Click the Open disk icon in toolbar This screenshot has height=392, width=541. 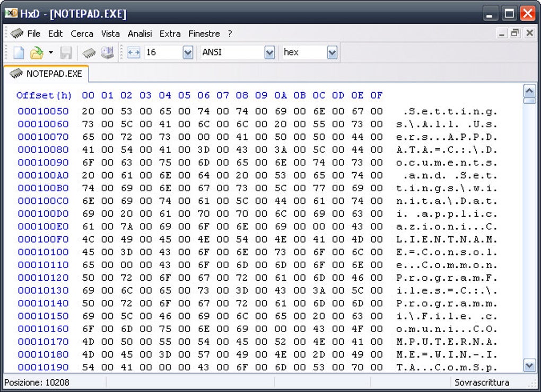click(x=107, y=52)
